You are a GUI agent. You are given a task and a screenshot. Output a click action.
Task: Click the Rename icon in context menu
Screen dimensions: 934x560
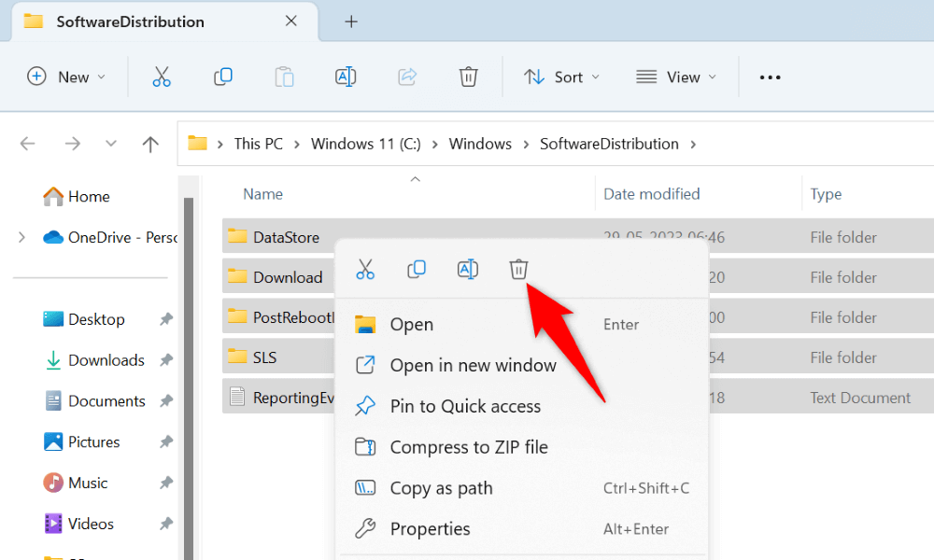click(x=467, y=270)
